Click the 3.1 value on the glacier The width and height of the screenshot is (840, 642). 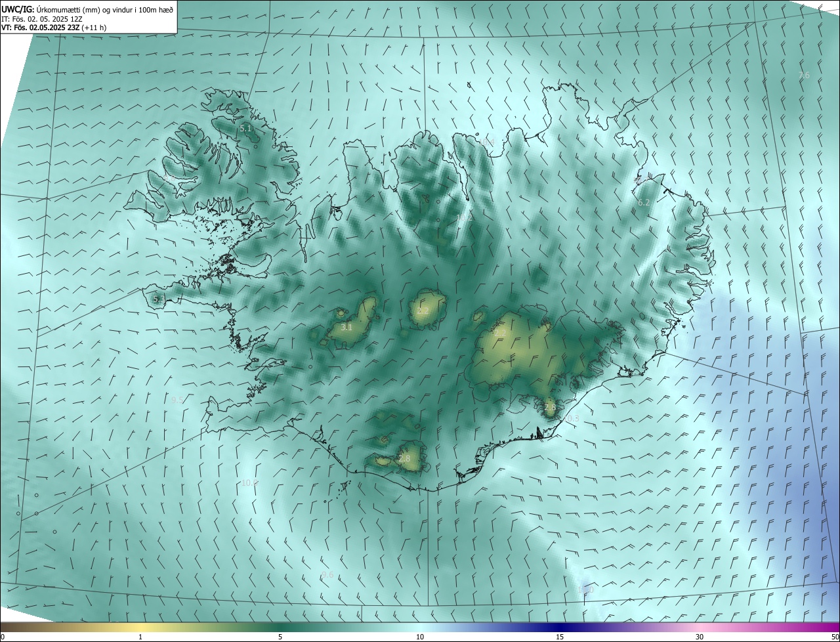(x=346, y=327)
